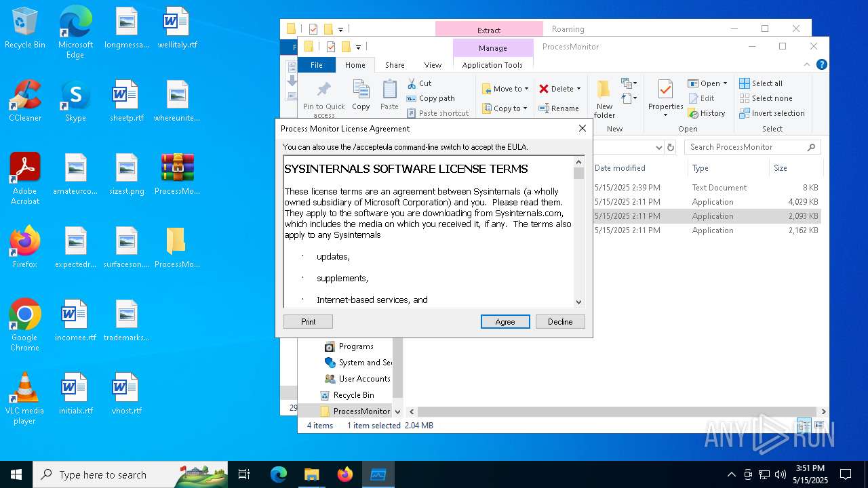
Task: Click the Process Monitor taskbar icon
Action: 378,474
